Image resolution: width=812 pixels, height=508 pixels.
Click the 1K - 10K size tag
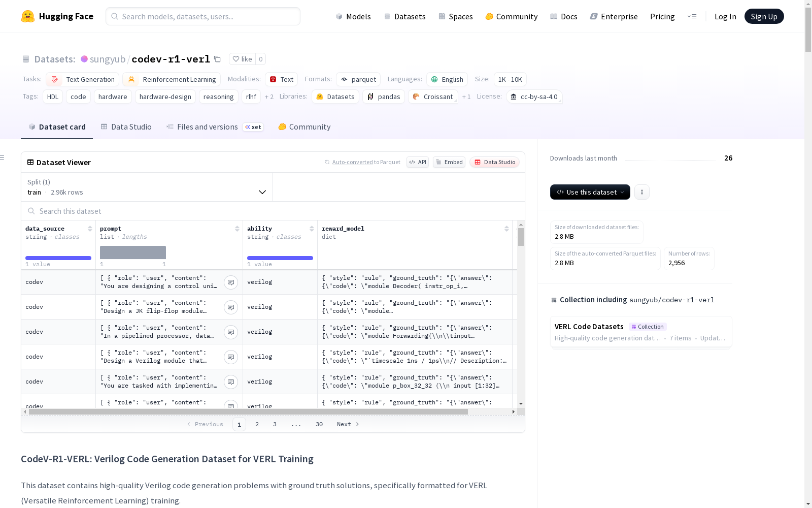[510, 79]
